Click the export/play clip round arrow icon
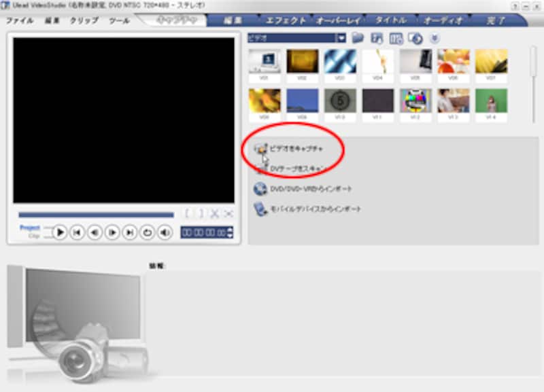 point(415,39)
